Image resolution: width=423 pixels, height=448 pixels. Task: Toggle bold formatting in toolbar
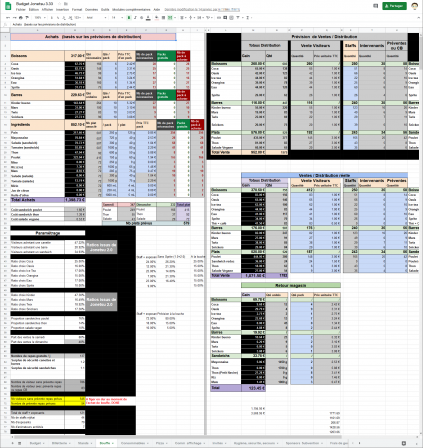[129, 18]
